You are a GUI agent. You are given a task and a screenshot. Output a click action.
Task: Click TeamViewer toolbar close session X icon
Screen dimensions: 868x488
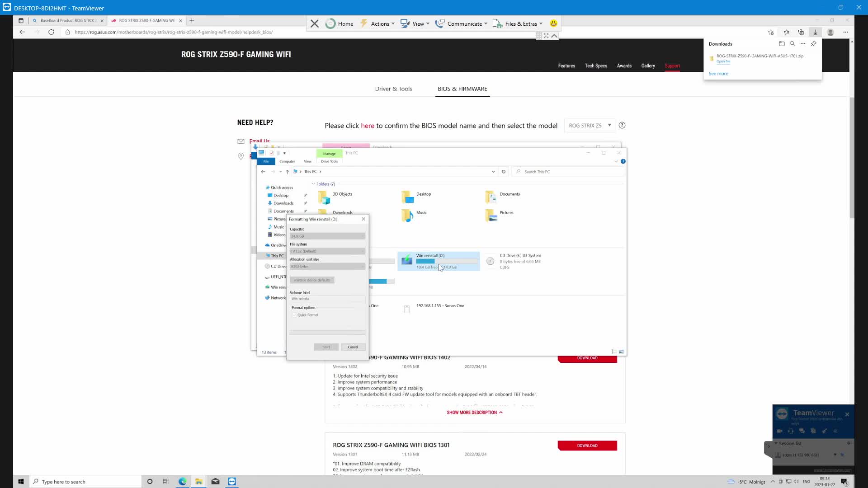[315, 23]
